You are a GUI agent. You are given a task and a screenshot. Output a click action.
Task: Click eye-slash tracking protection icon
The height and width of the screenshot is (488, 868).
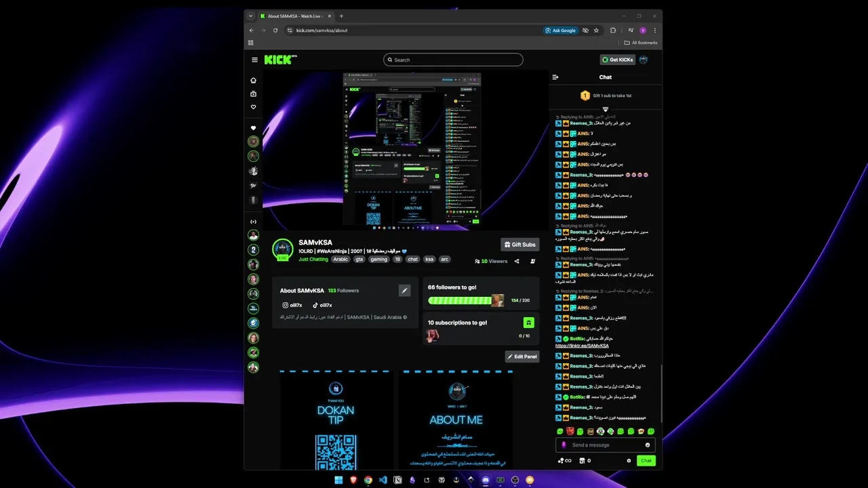(x=585, y=30)
